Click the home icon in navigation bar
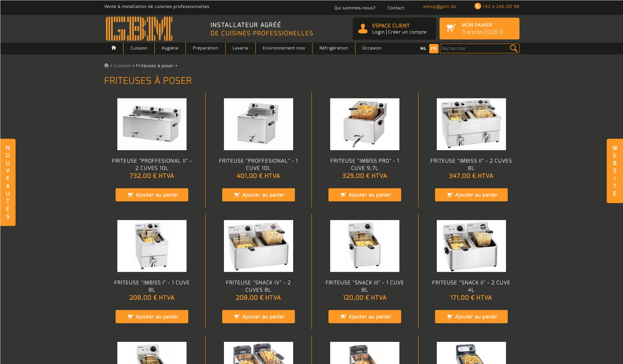Image resolution: width=623 pixels, height=364 pixels. click(x=114, y=48)
